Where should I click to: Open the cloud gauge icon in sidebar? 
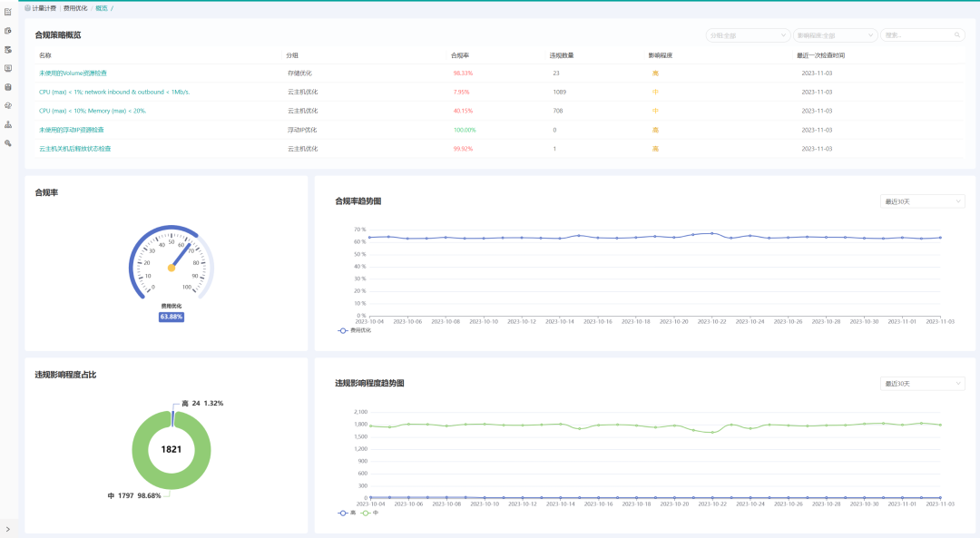(8, 105)
